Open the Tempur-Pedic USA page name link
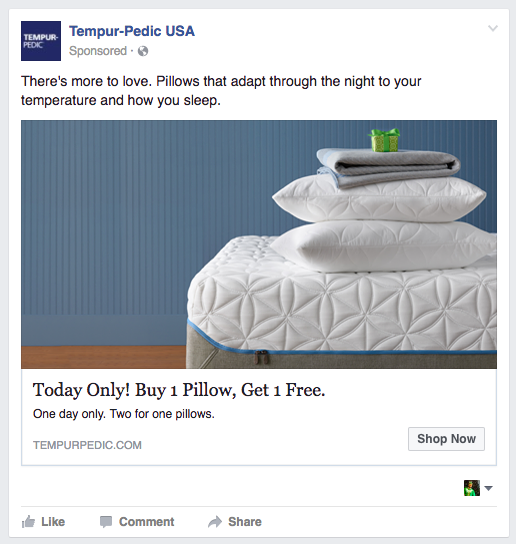 pyautogui.click(x=132, y=31)
